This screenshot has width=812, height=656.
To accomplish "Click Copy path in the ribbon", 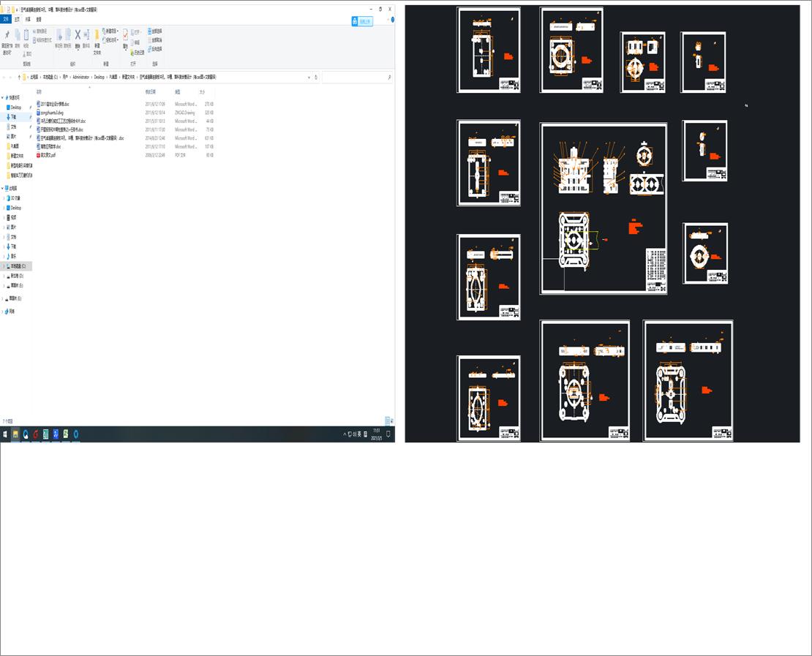I will pos(40,31).
